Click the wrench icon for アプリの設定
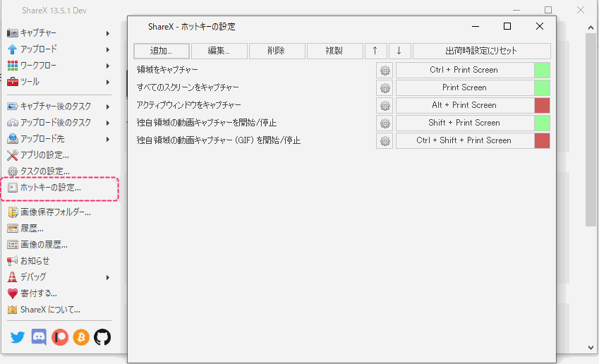The width and height of the screenshot is (599, 364). 12,155
